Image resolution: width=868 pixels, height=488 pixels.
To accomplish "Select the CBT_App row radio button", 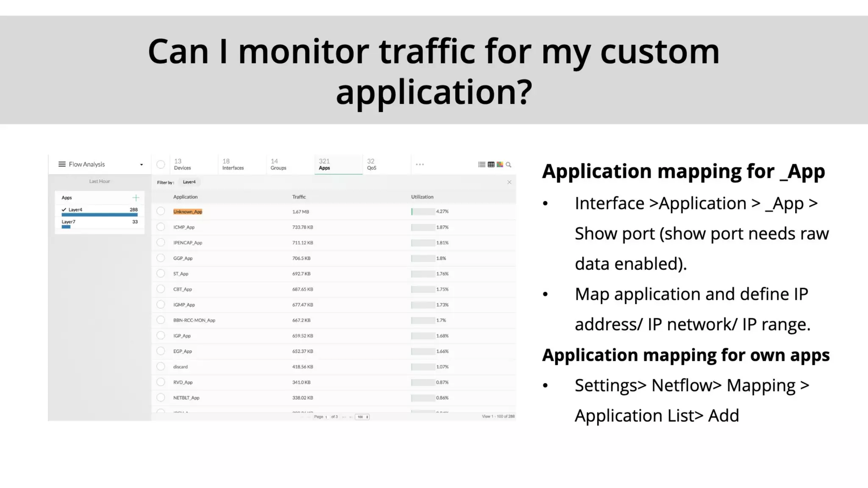I will pos(161,289).
